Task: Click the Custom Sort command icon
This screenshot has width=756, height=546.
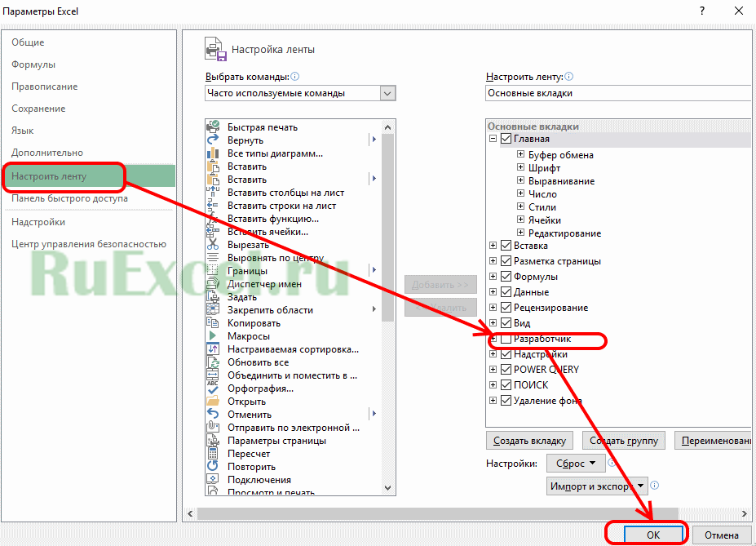Action: (x=213, y=348)
